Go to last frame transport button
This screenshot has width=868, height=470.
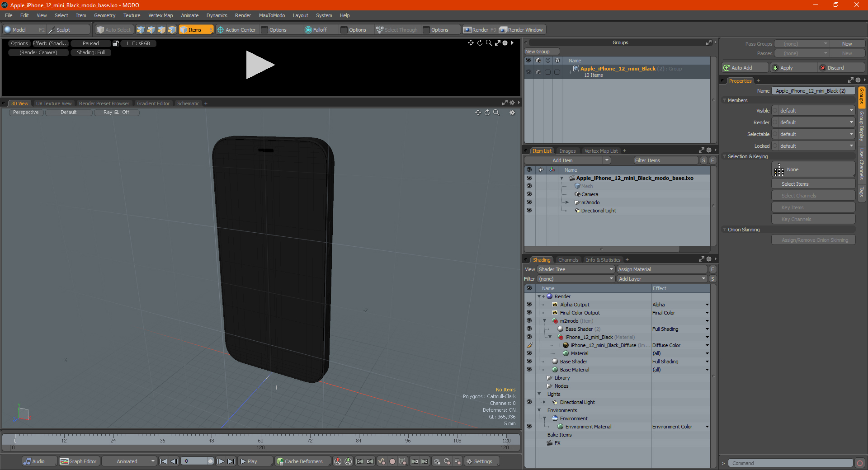(231, 461)
